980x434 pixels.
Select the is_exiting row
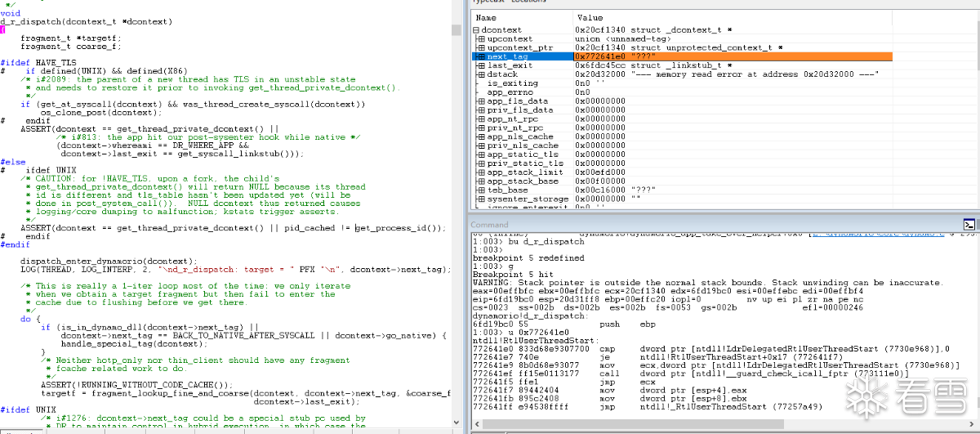pyautogui.click(x=682, y=83)
